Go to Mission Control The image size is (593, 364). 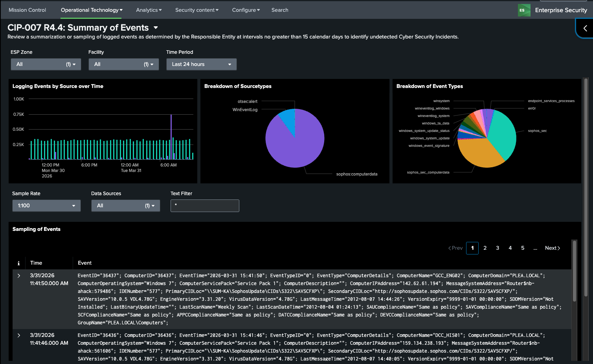27,10
